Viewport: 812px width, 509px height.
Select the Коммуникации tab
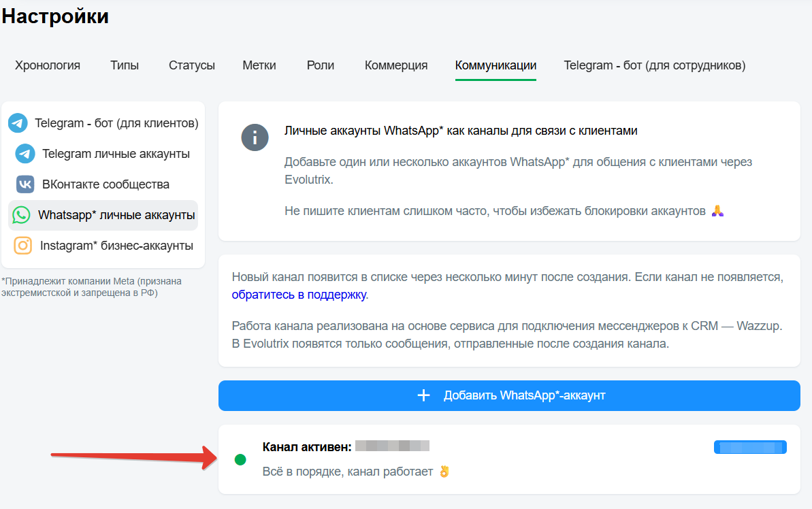(x=496, y=66)
